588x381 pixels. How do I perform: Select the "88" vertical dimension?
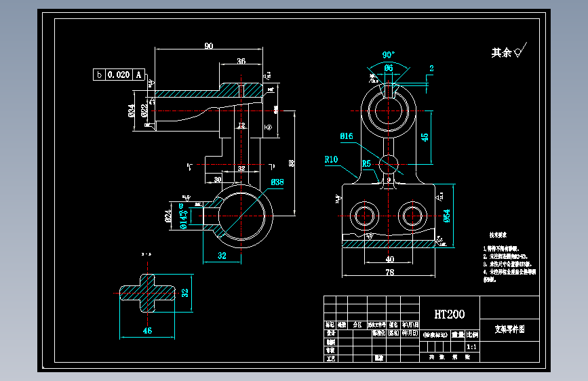tap(292, 163)
